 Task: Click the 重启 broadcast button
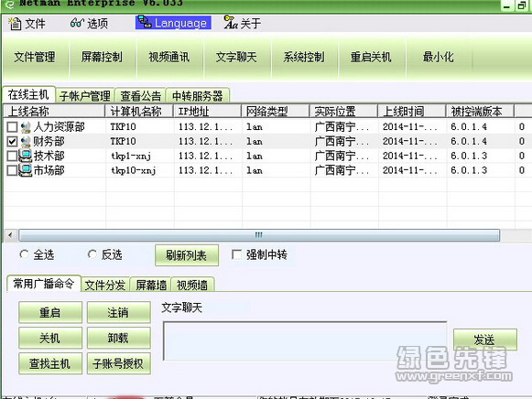click(x=50, y=312)
